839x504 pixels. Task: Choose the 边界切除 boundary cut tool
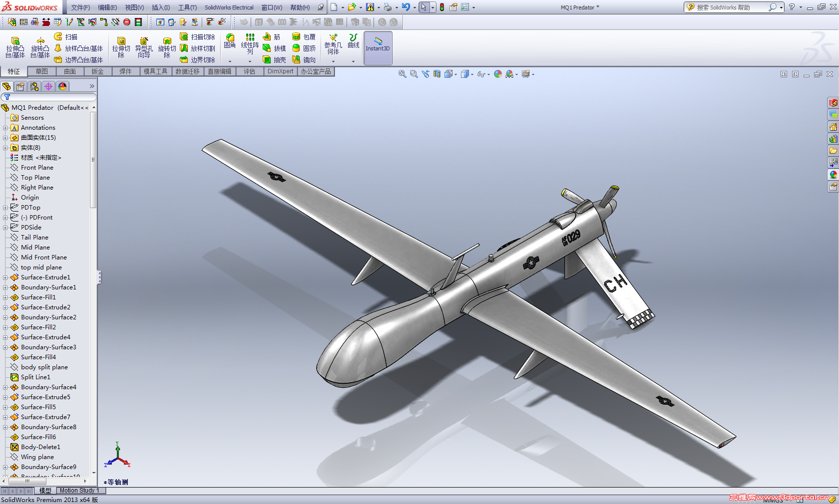click(198, 60)
